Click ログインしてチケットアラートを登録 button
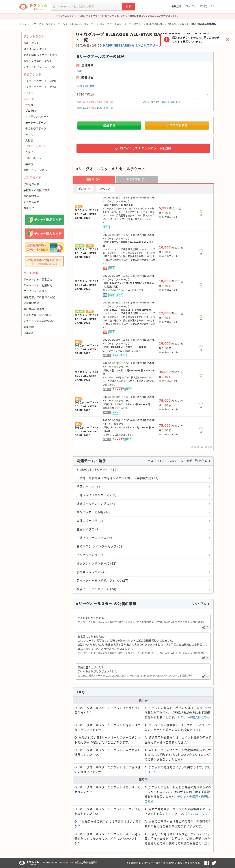 tap(143, 148)
